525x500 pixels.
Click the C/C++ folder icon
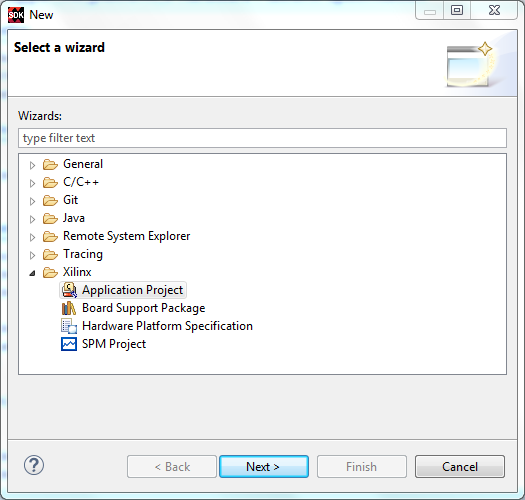pos(50,183)
